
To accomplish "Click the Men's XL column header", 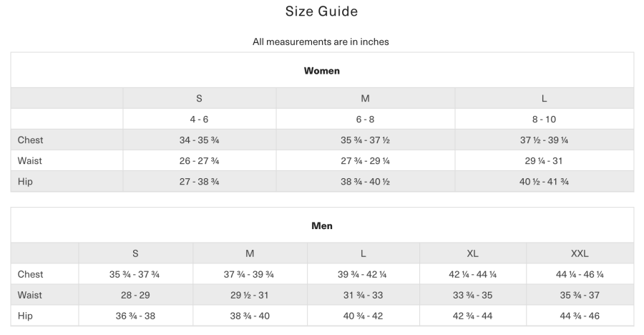I will pos(472,253).
